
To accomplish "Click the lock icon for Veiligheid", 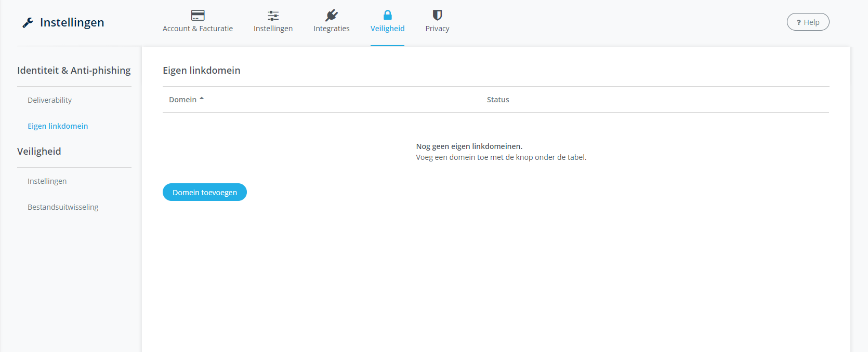I will [x=387, y=15].
